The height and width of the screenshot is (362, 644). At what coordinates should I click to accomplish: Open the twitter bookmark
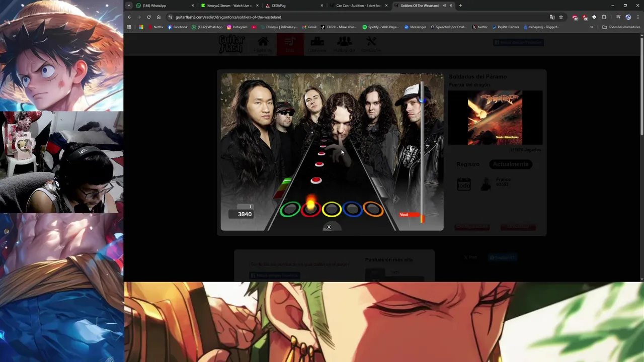(480, 27)
